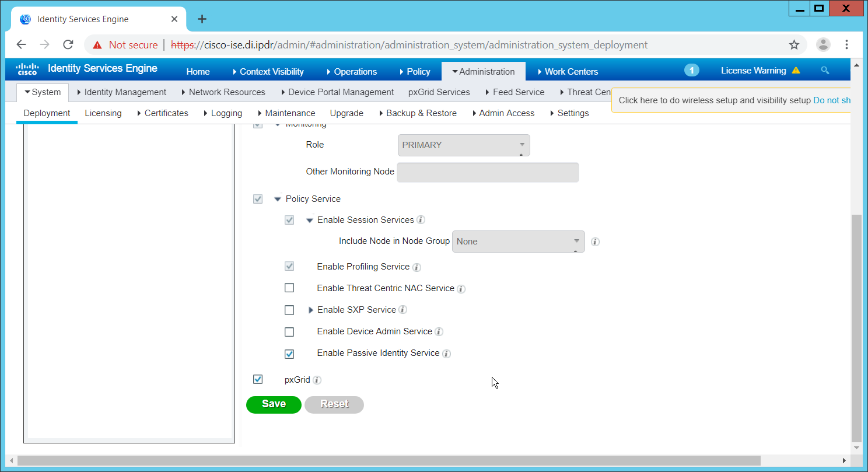Expand the Enable SXP Service section
This screenshot has width=868, height=472.
pos(311,310)
